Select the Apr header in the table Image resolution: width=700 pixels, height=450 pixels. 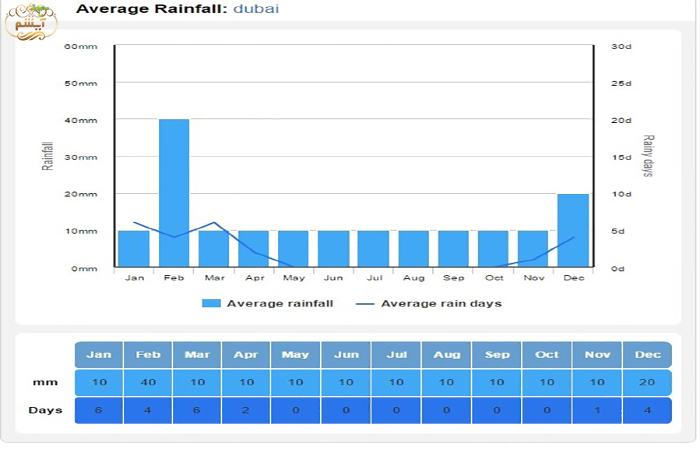(246, 355)
